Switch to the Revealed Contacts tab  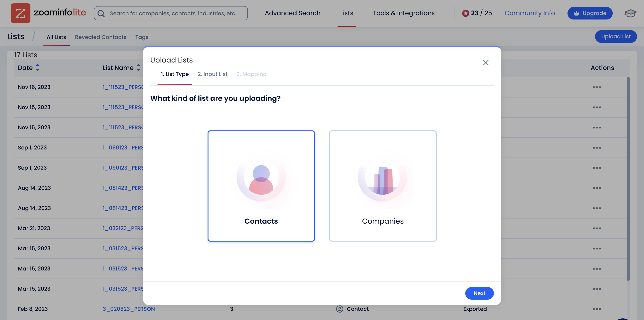point(100,37)
